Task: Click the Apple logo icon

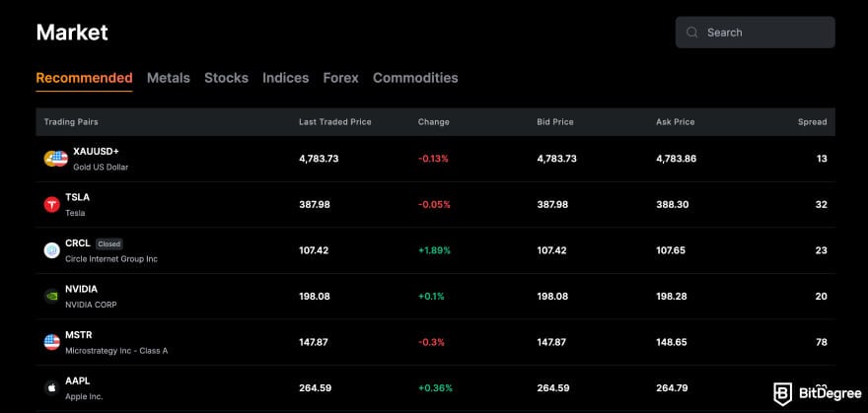Action: 51,388
